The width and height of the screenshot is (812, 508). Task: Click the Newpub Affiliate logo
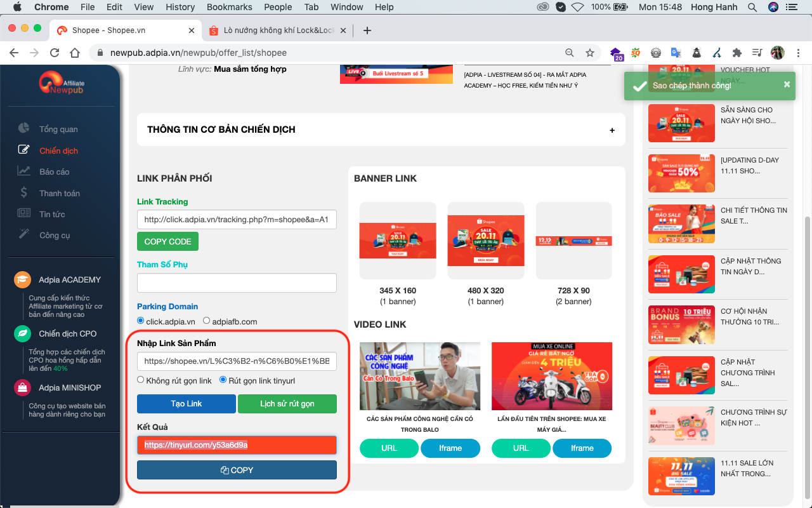(61, 84)
